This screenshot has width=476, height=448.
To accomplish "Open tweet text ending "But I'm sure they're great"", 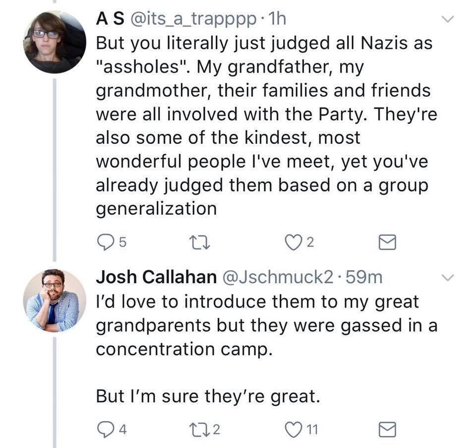I will pos(206,396).
